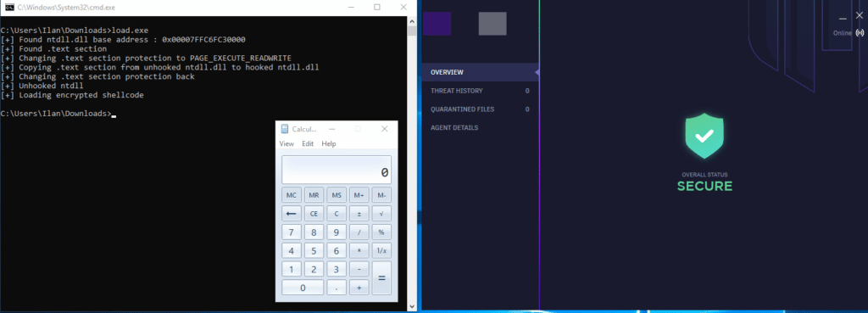Click the C clear key

(x=337, y=213)
